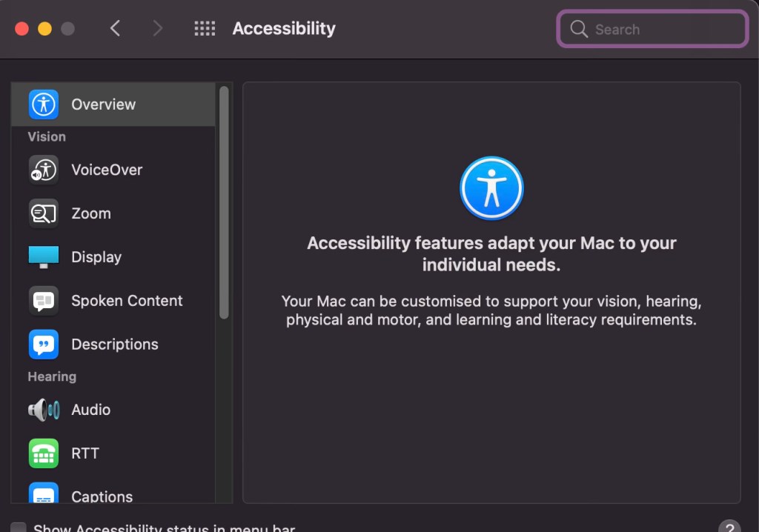
Task: Select the VoiceOver icon in sidebar
Action: point(43,170)
